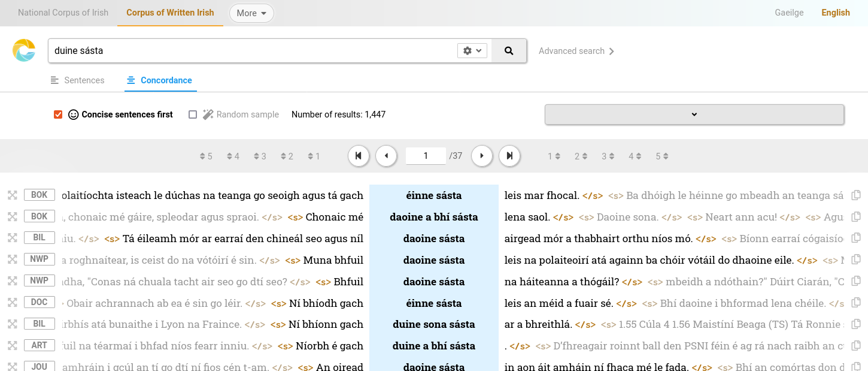The height and width of the screenshot is (371, 868).
Task: Go to the first results page
Action: [358, 156]
